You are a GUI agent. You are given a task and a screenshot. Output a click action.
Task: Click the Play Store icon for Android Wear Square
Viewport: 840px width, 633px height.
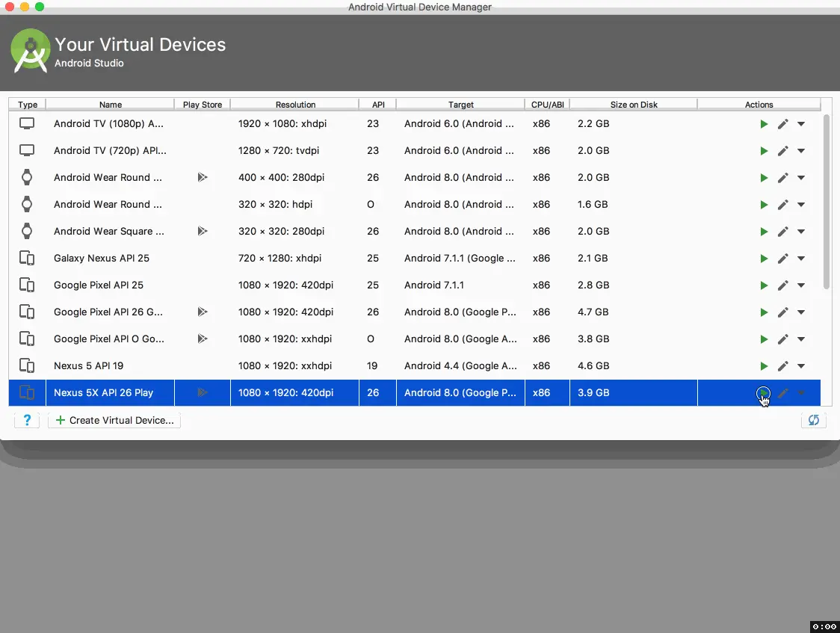(x=202, y=232)
